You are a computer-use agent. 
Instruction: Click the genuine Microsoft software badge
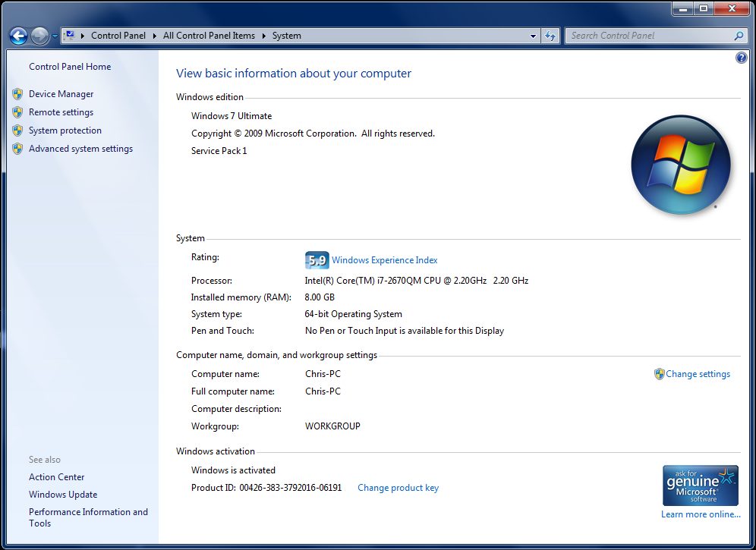[700, 486]
